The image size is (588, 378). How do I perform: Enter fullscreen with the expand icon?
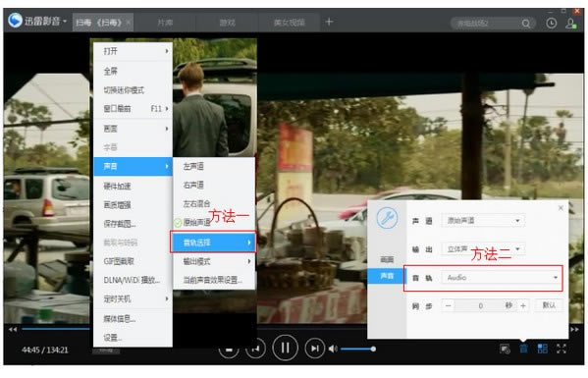[x=561, y=350]
